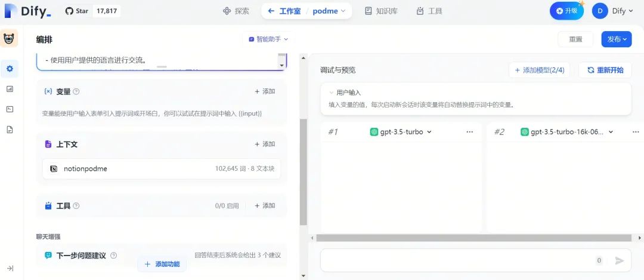Open the Dify account menu
This screenshot has width=644, height=280.
[622, 11]
